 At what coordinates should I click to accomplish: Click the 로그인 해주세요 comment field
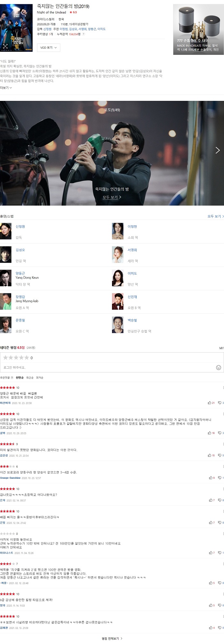109,367
